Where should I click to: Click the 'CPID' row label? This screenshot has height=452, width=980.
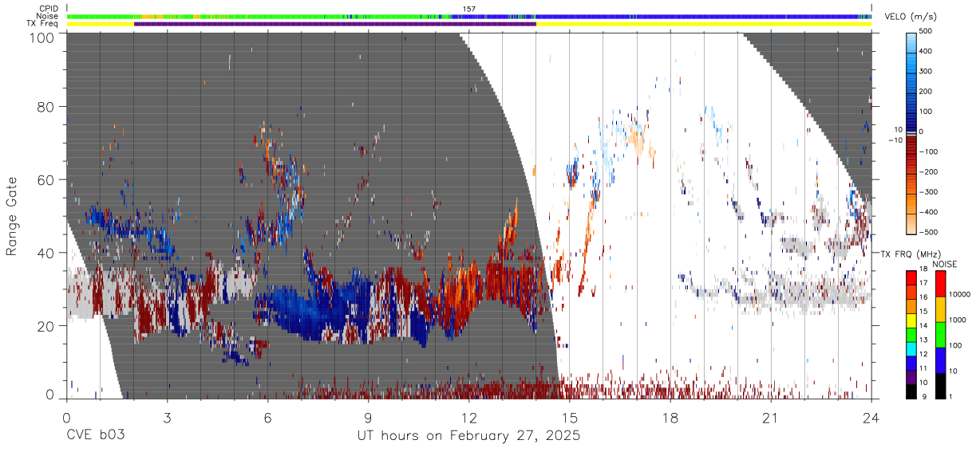(x=49, y=9)
